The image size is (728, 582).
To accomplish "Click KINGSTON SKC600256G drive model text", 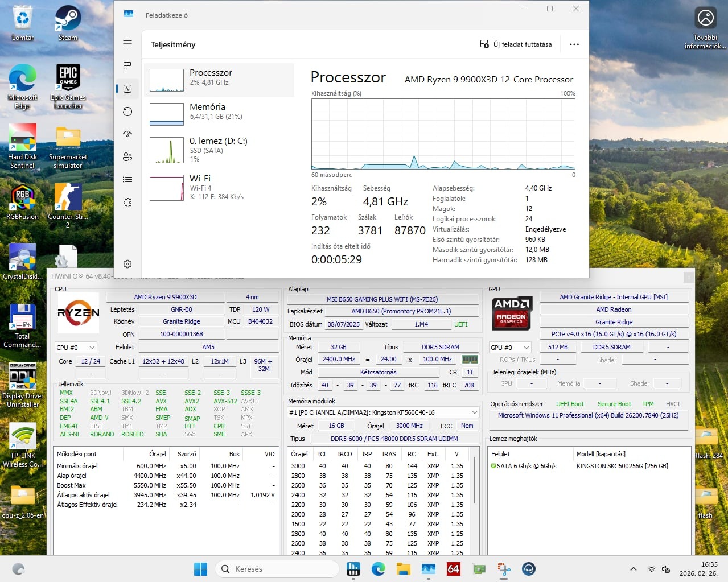I will pyautogui.click(x=622, y=466).
